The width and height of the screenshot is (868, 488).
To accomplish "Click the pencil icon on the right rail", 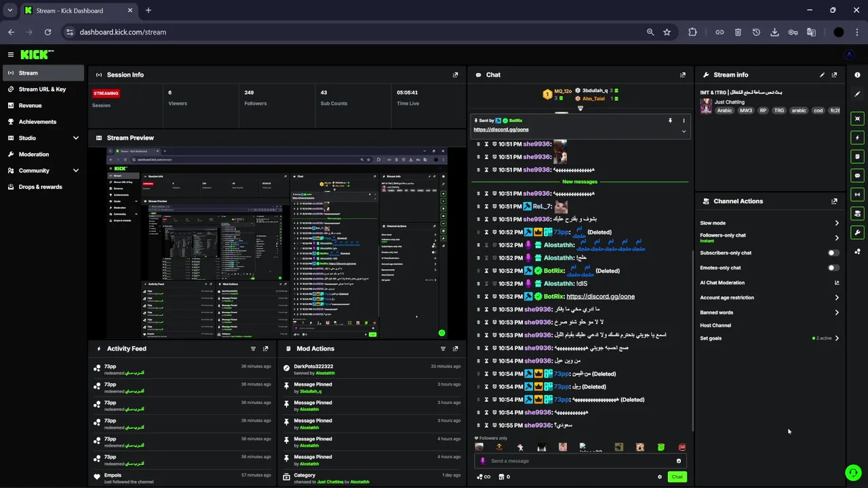I will point(857,94).
